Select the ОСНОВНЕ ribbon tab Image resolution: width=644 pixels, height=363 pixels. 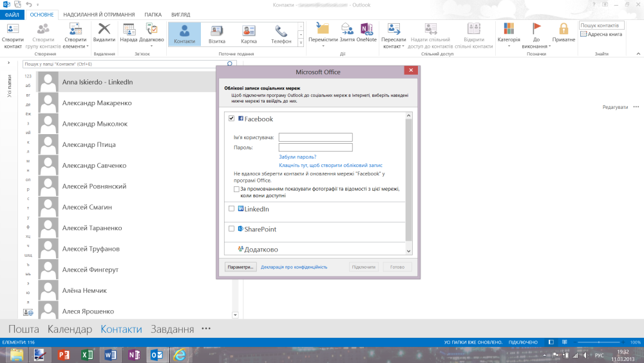pyautogui.click(x=42, y=14)
